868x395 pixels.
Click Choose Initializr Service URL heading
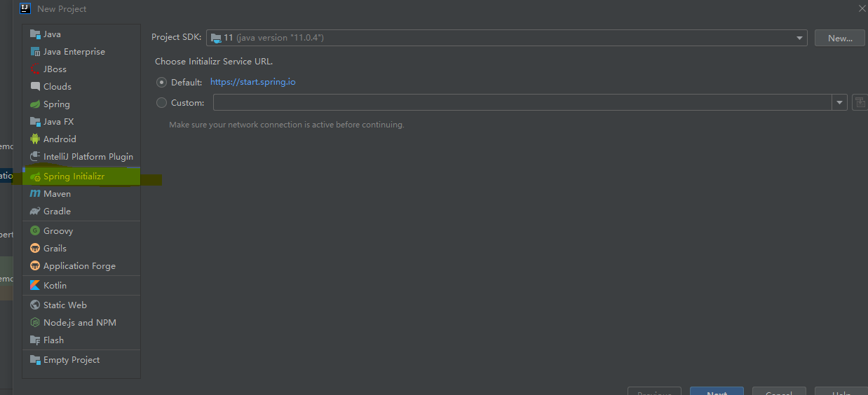pyautogui.click(x=214, y=62)
